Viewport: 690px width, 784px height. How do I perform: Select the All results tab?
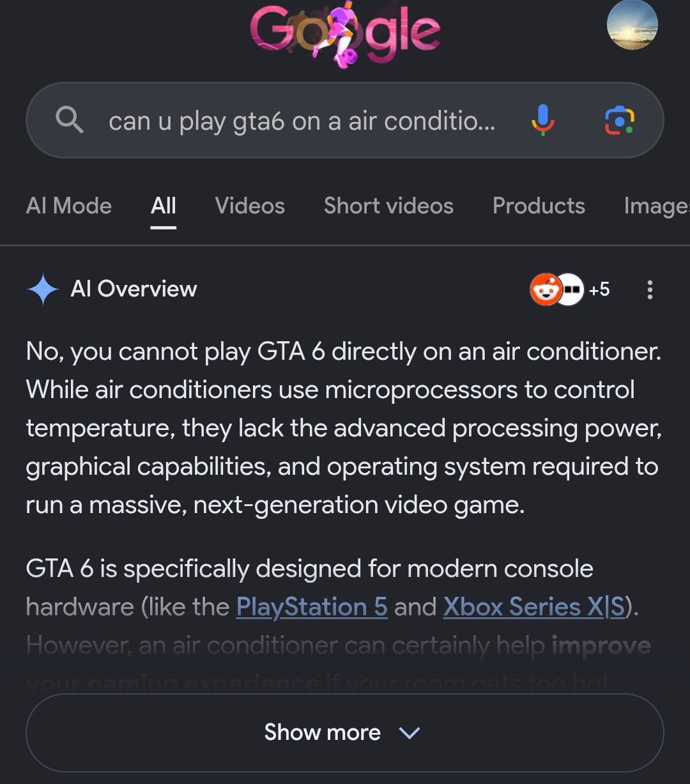[164, 206]
